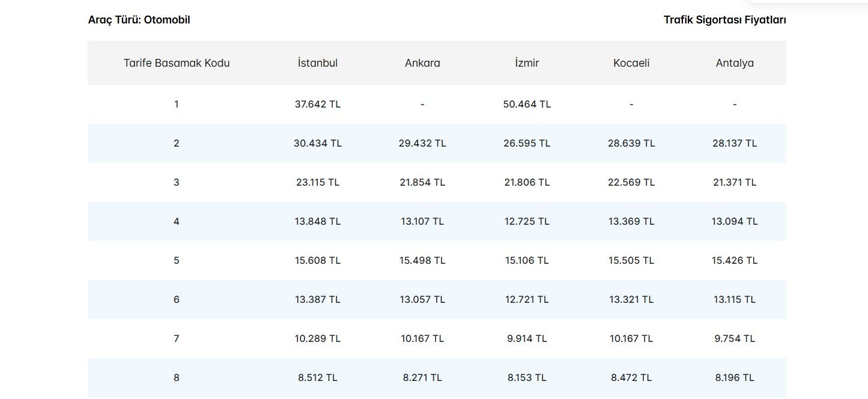Screen dimensions: 868x399
Task: Click tariff step code 5 row label
Action: pos(177,260)
